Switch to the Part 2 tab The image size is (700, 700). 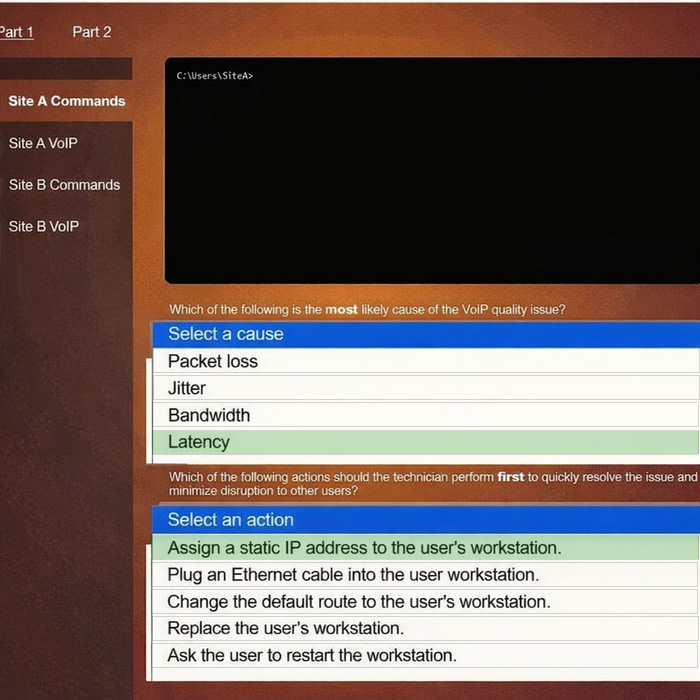pyautogui.click(x=92, y=32)
